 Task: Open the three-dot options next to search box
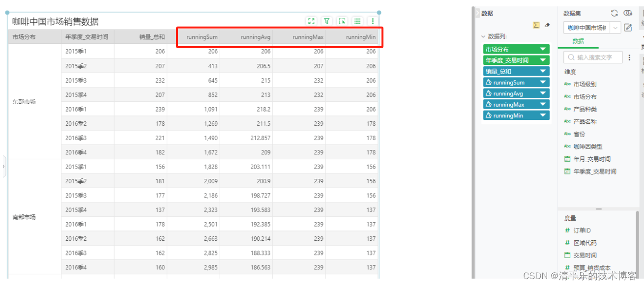(x=629, y=57)
